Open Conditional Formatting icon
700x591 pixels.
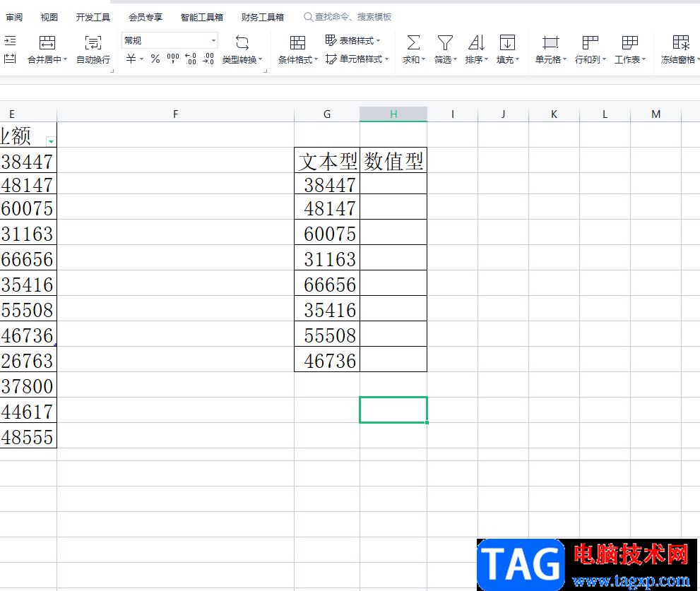[x=297, y=43]
